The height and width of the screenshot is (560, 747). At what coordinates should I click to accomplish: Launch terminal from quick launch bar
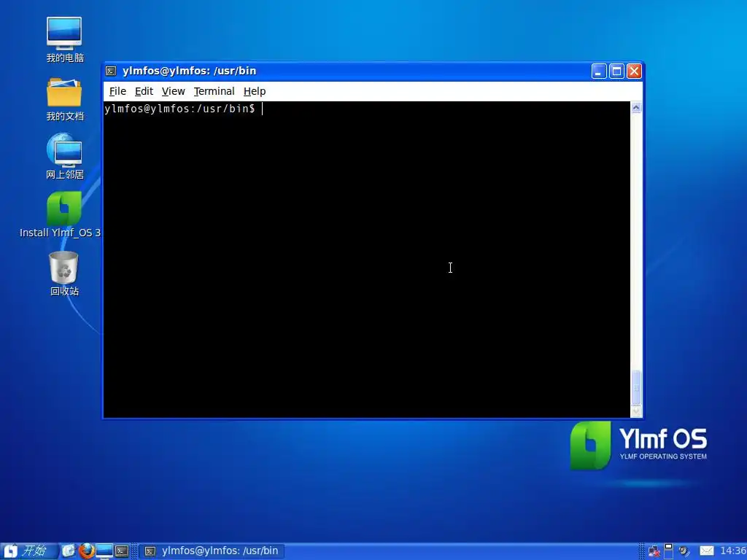pos(122,551)
